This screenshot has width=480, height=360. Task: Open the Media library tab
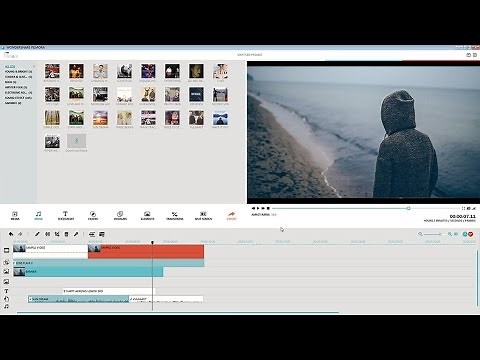click(15, 215)
